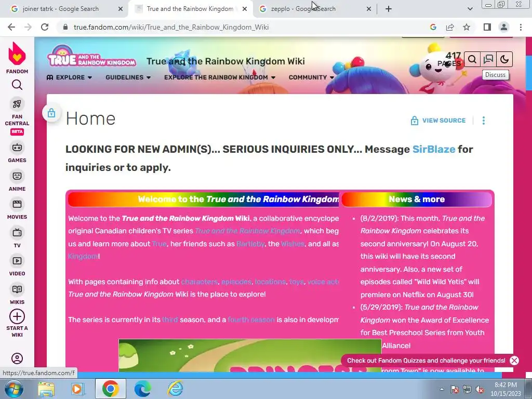Open the user profile icon in the sidebar
Image resolution: width=532 pixels, height=399 pixels.
pyautogui.click(x=17, y=358)
